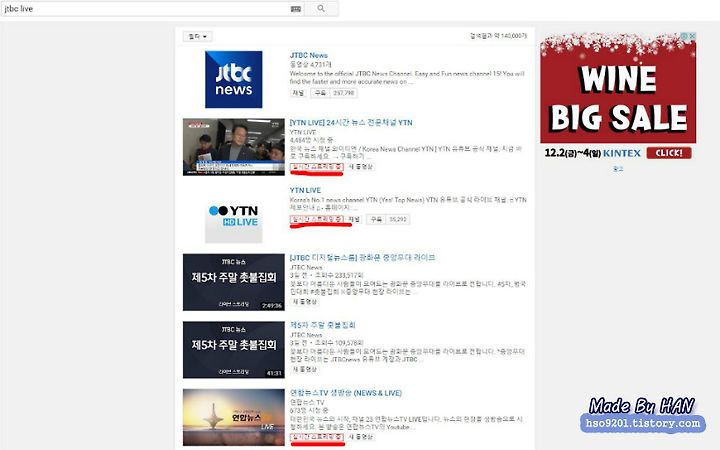
Task: Open the JTBC News channel title link
Action: coord(309,55)
